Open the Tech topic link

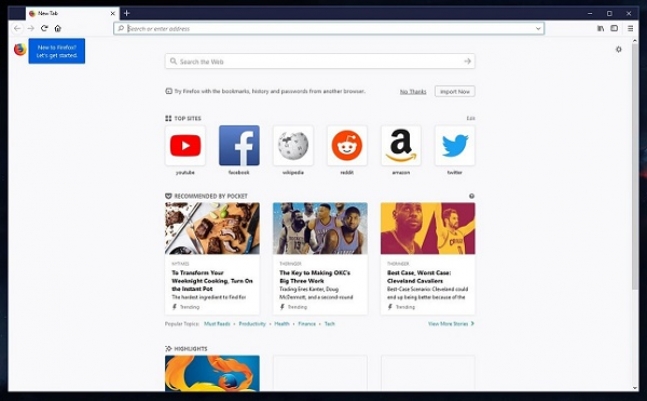point(330,324)
